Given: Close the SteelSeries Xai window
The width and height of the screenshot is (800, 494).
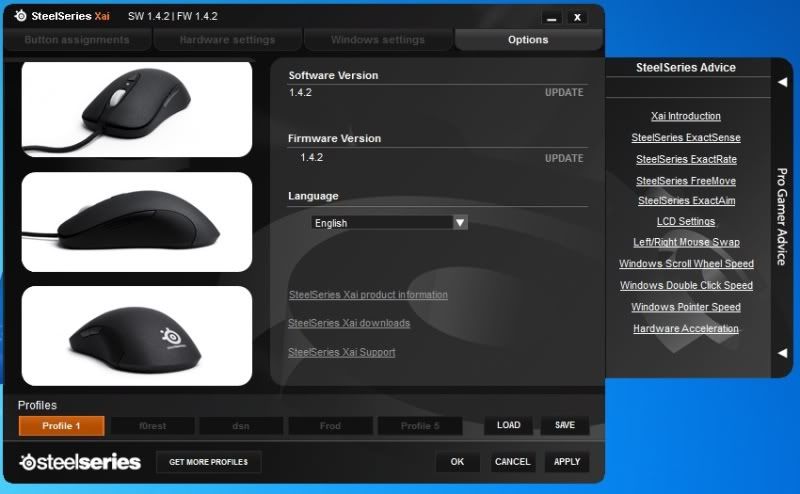Looking at the screenshot, I should coord(577,17).
